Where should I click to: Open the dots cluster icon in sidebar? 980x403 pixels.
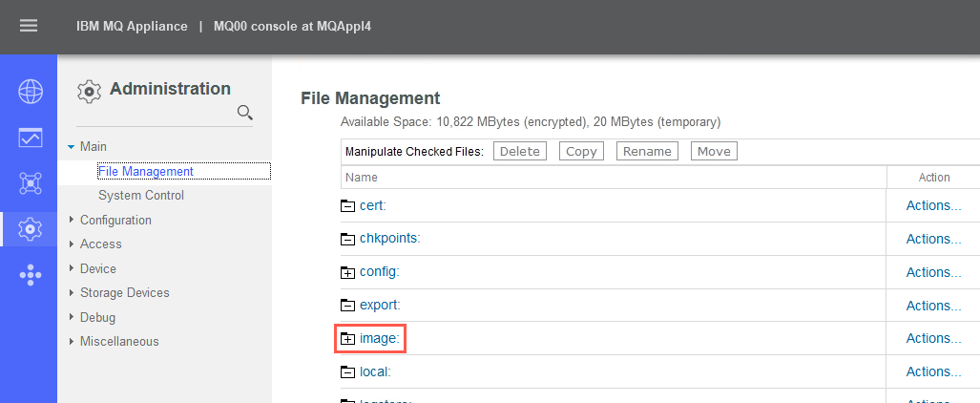click(30, 275)
